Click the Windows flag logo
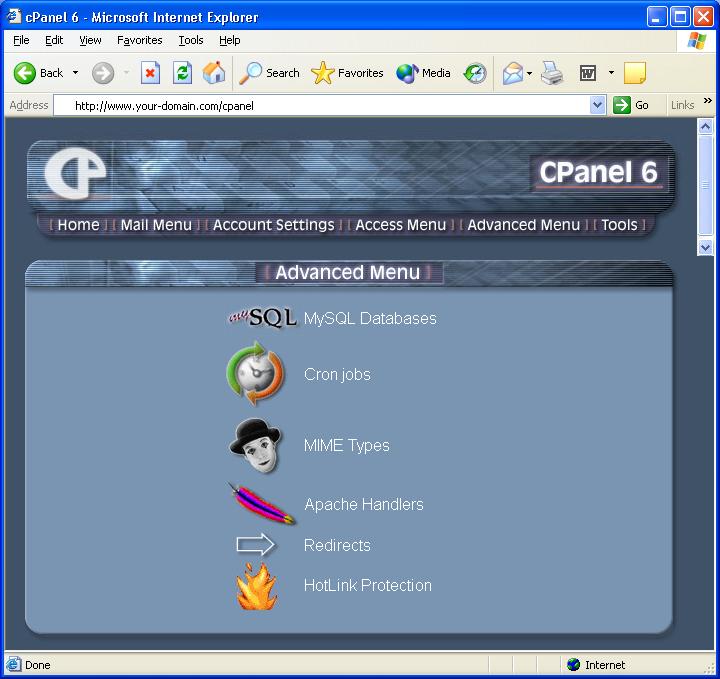The width and height of the screenshot is (720, 679). click(697, 40)
